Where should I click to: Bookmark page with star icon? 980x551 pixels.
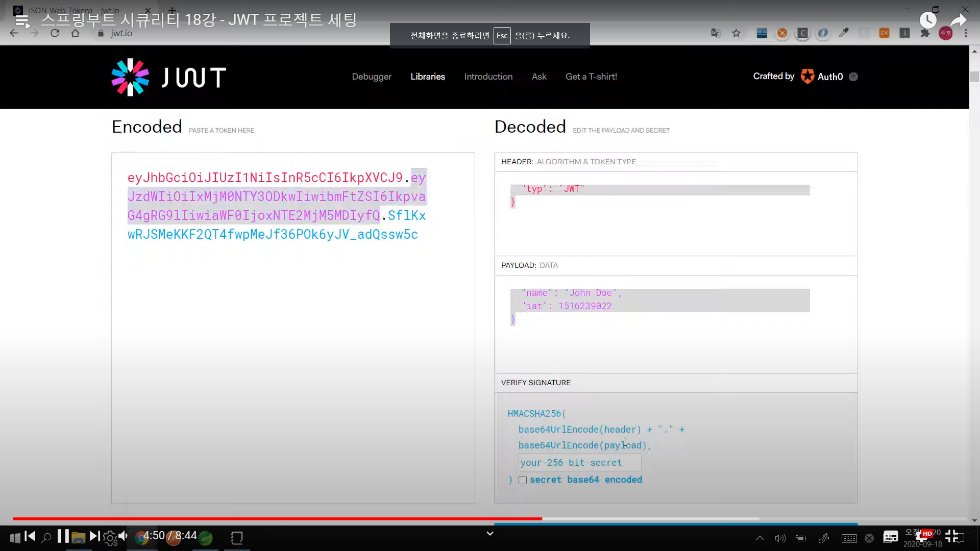click(736, 33)
